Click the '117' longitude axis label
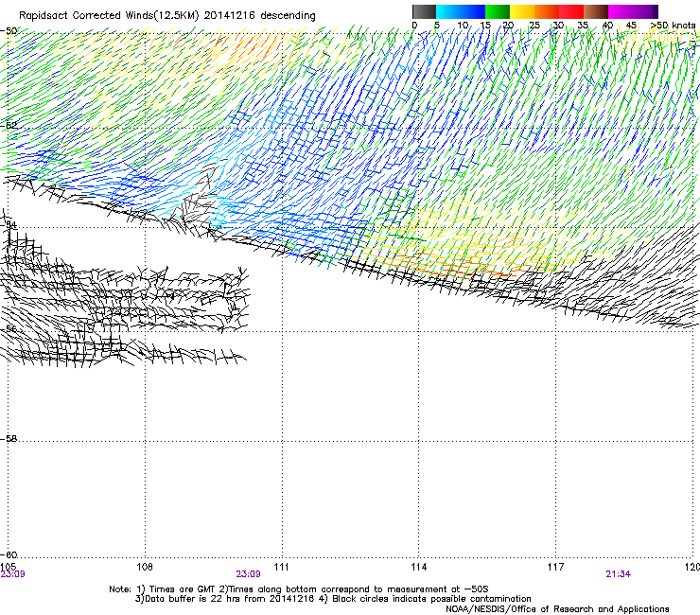 click(555, 567)
